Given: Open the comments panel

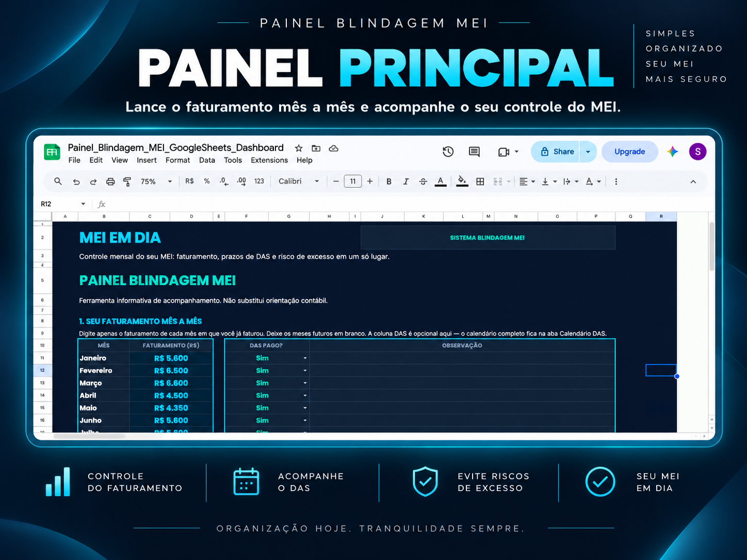Looking at the screenshot, I should tap(474, 152).
